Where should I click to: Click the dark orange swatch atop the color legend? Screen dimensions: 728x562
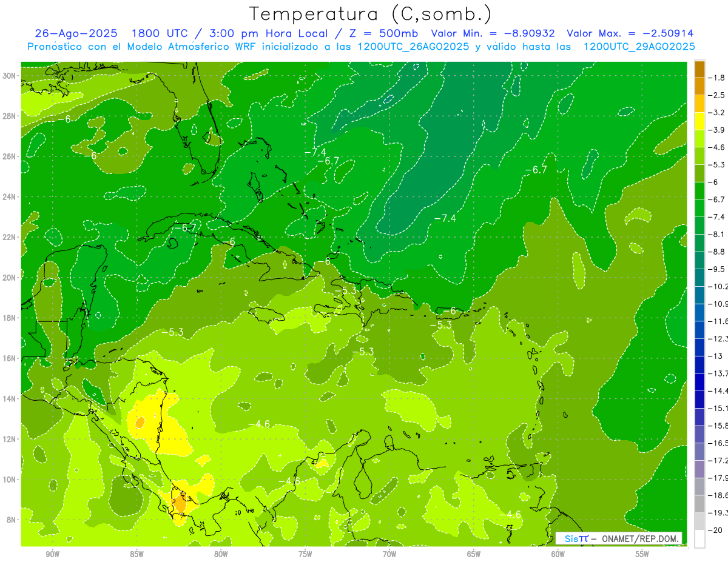point(700,69)
